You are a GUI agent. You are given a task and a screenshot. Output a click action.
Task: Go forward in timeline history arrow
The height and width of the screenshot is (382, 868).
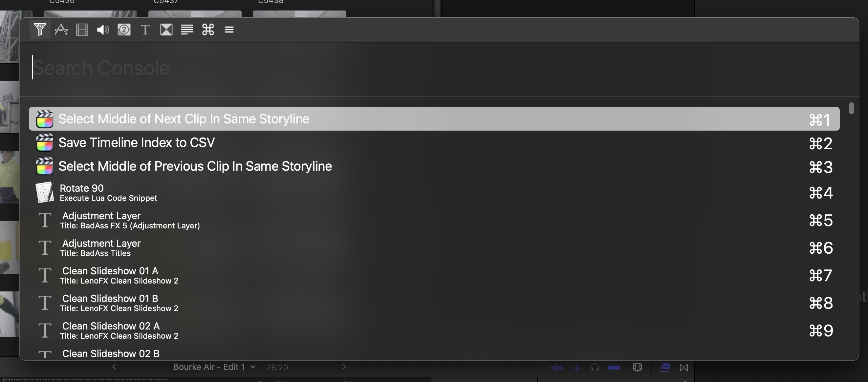coord(344,367)
